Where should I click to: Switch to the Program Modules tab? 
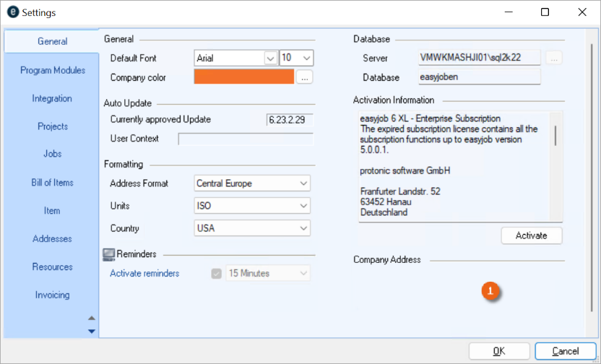pyautogui.click(x=53, y=70)
